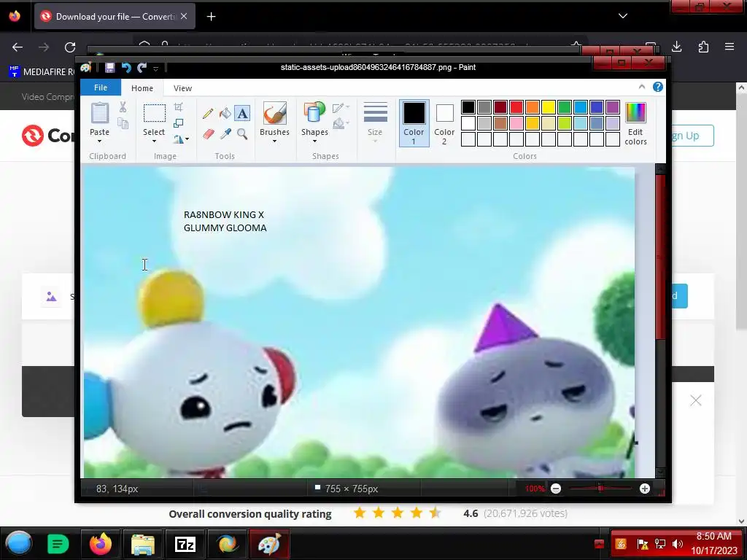The width and height of the screenshot is (747, 560).
Task: Select the Magnifier tool
Action: point(242,134)
